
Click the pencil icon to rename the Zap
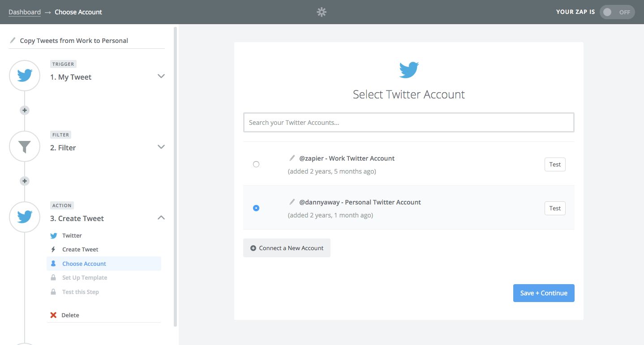coord(12,40)
